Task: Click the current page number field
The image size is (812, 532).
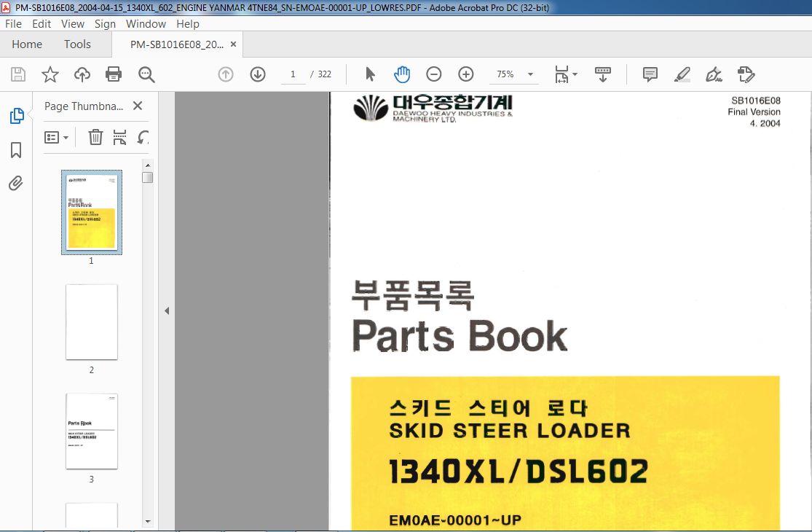Action: (293, 74)
